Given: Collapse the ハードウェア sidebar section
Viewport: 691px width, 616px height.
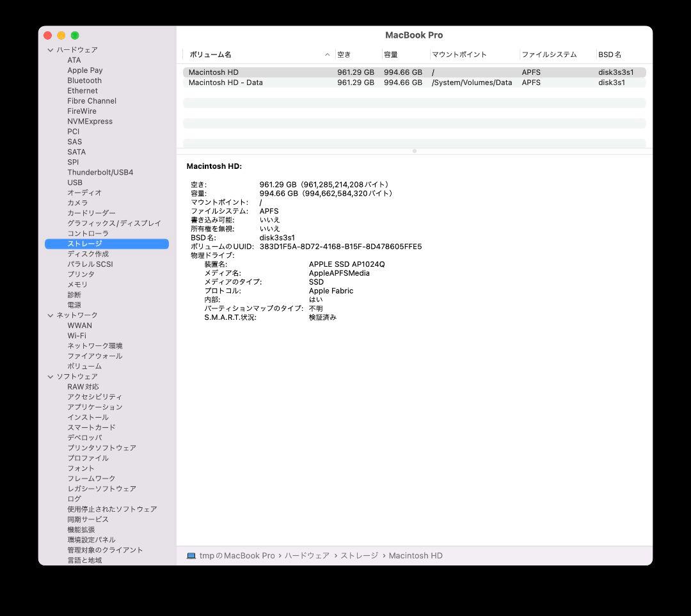Looking at the screenshot, I should point(50,49).
